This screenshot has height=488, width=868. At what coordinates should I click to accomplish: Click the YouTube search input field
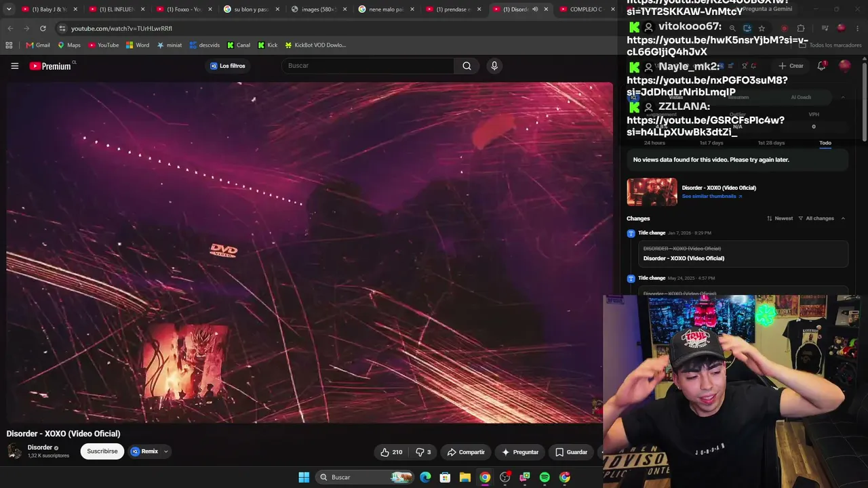[368, 66]
